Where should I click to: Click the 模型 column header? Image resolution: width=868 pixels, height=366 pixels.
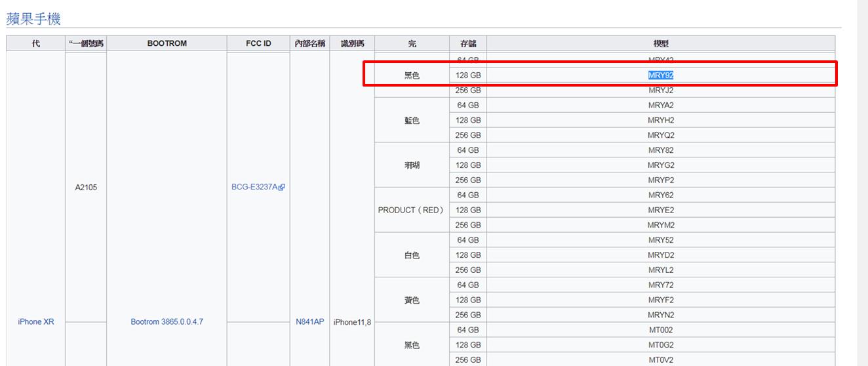[x=660, y=43]
